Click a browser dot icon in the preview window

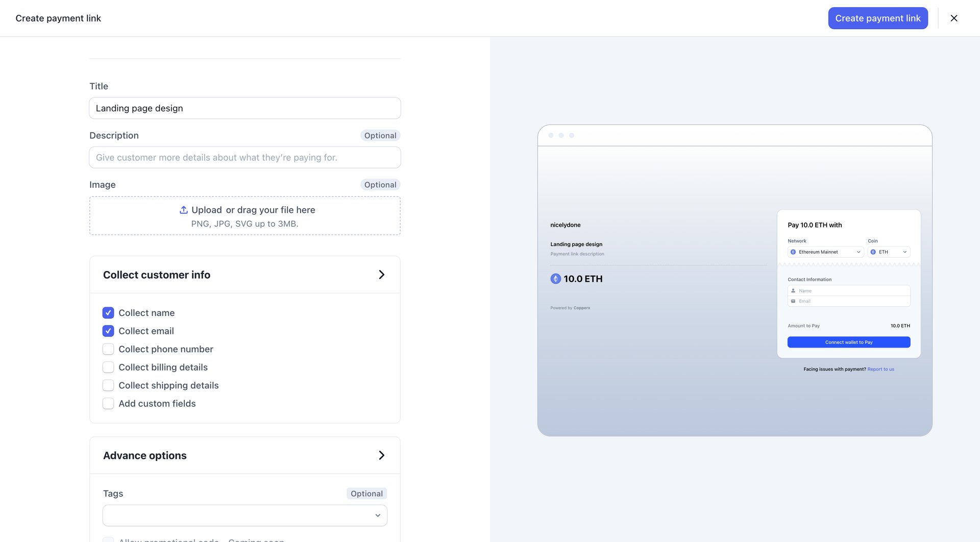click(x=552, y=135)
